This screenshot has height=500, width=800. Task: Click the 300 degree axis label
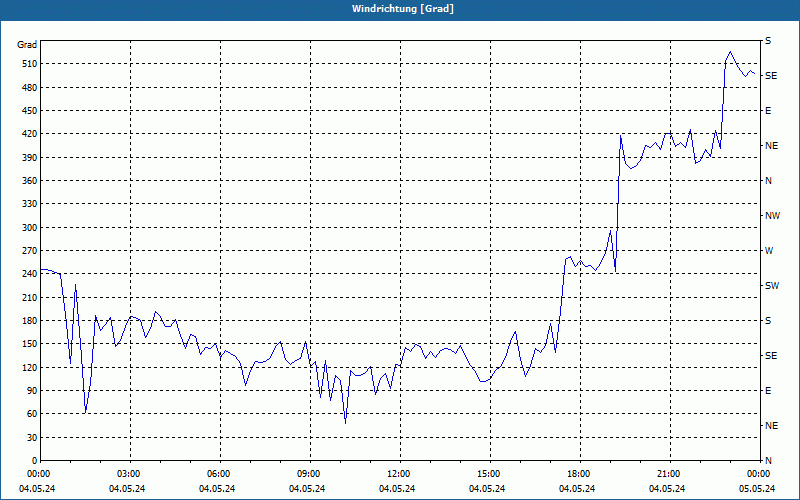pos(29,228)
